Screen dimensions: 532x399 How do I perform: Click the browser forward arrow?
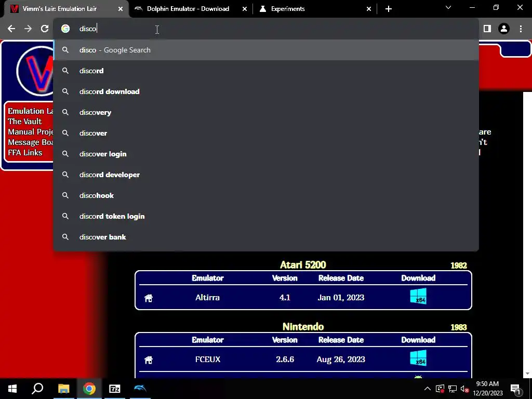point(28,29)
